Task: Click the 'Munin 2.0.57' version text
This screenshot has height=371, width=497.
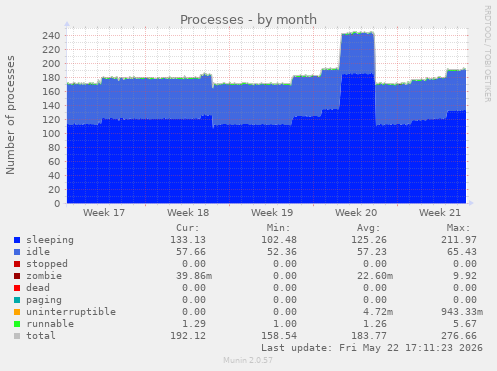Action: tap(248, 360)
